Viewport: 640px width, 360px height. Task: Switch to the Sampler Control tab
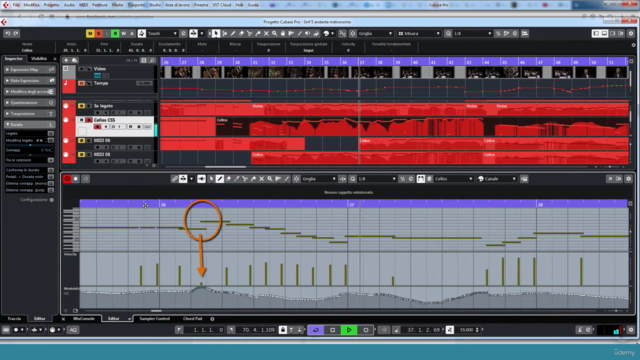pyautogui.click(x=154, y=319)
